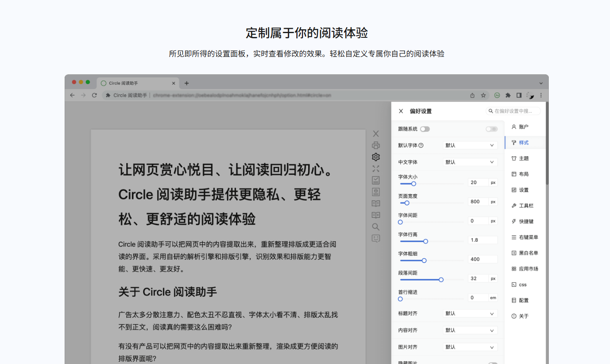Click the 字体行高 value field showing 1.8

(x=482, y=240)
